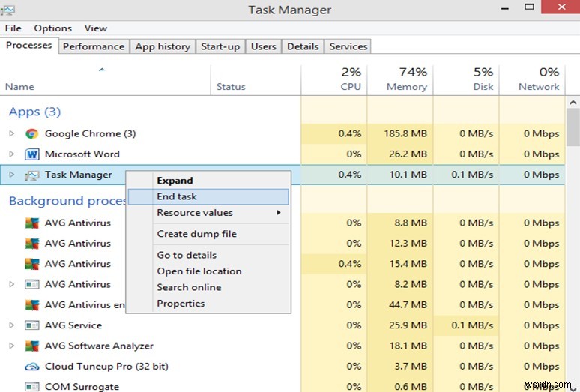
Task: Select Search online menu entry
Action: 208,287
